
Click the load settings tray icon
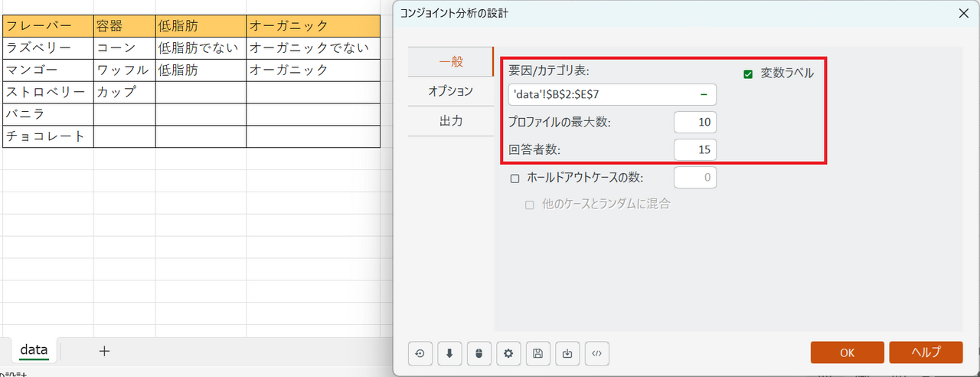point(567,353)
